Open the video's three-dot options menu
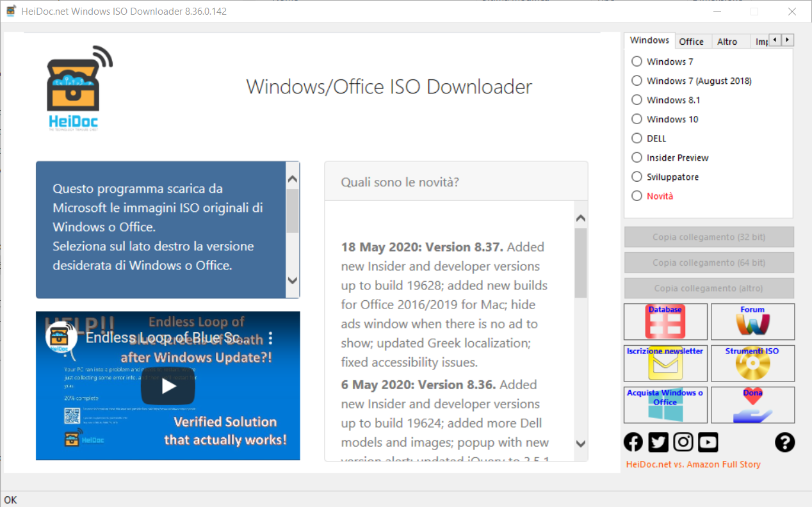Viewport: 812px width, 507px height. click(270, 337)
